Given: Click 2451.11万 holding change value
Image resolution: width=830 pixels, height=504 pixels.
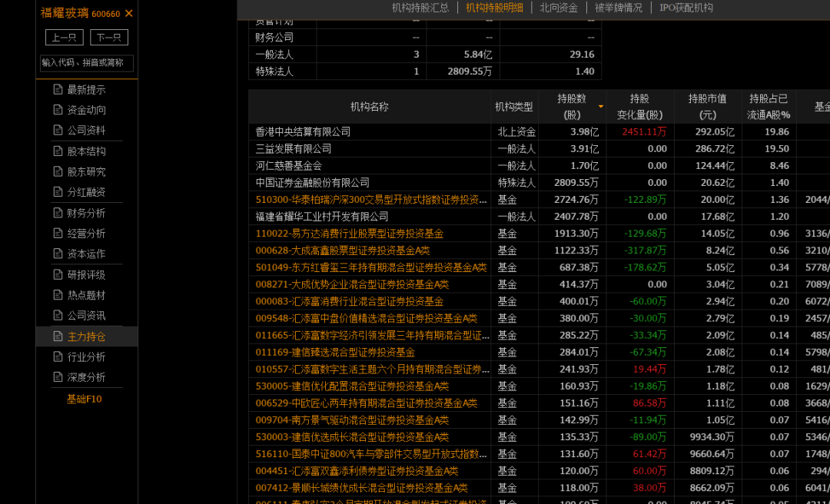Looking at the screenshot, I should click(644, 132).
